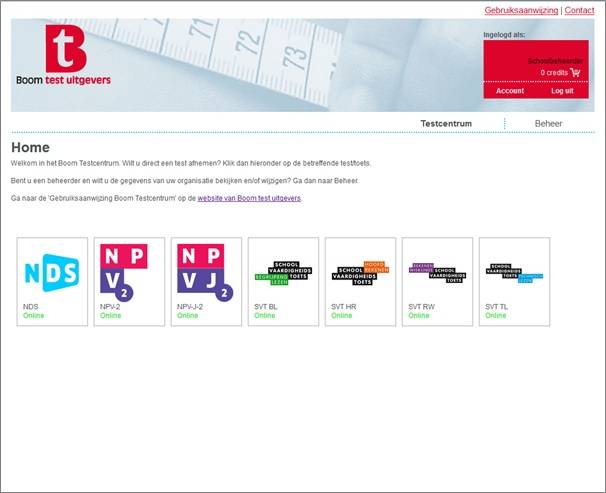This screenshot has width=606, height=493.
Task: Switch to the Testcentrum tab
Action: (x=446, y=124)
